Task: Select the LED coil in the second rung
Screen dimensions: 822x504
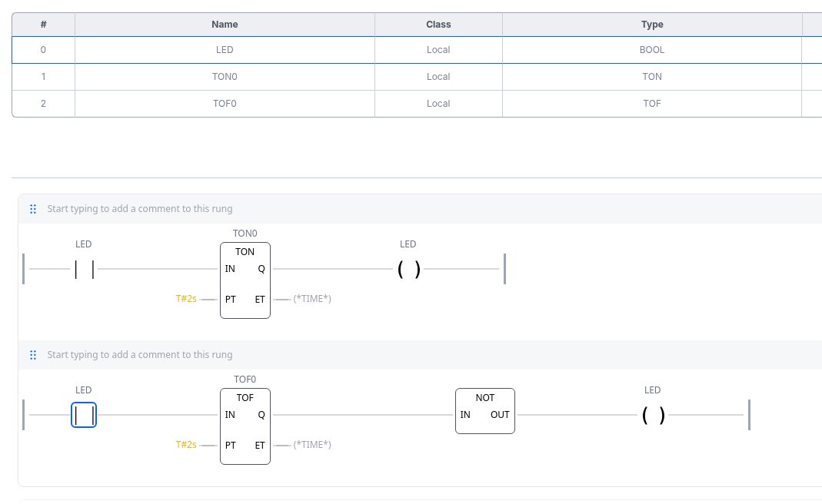Action: (x=653, y=415)
